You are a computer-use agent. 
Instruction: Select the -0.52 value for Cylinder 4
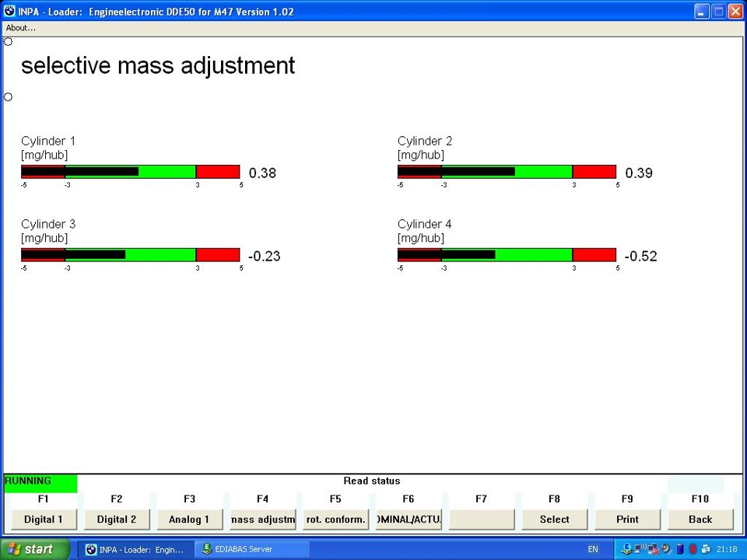coord(640,256)
